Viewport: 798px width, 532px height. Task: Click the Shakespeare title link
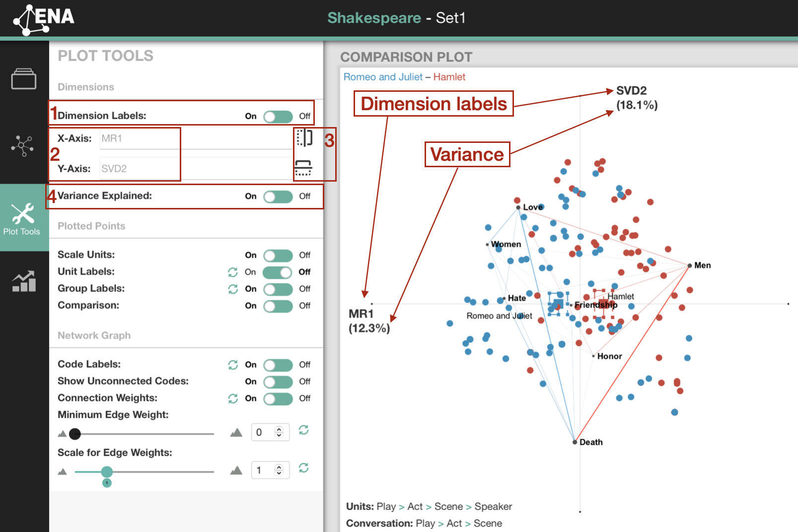tap(374, 18)
